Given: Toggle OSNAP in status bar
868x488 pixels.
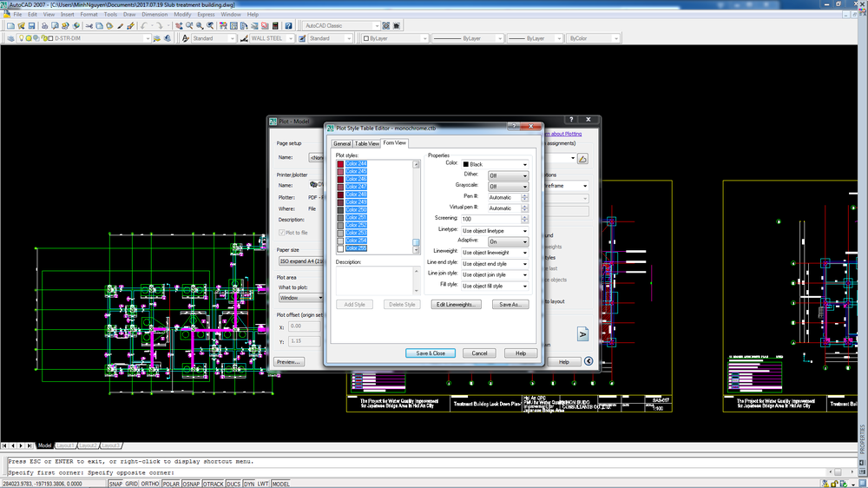Looking at the screenshot, I should pos(191,484).
